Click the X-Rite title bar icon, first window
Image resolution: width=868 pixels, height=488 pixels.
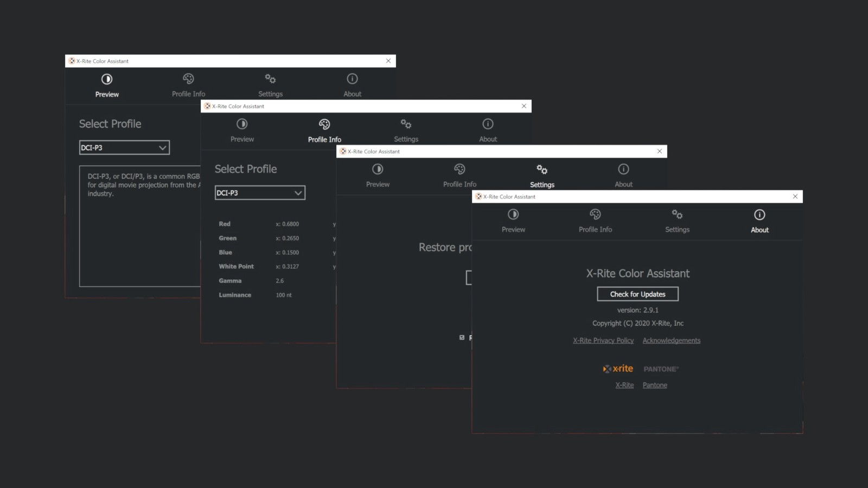(x=72, y=61)
